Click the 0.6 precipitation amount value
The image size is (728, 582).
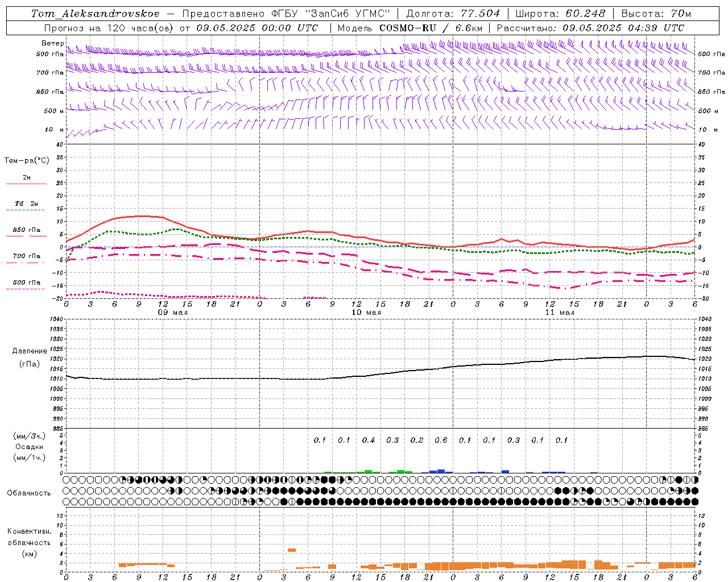click(x=441, y=440)
